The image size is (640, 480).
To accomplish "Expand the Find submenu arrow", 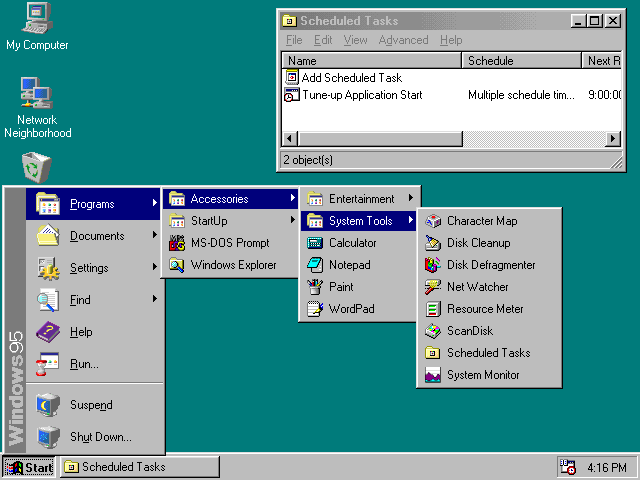I will pyautogui.click(x=155, y=299).
